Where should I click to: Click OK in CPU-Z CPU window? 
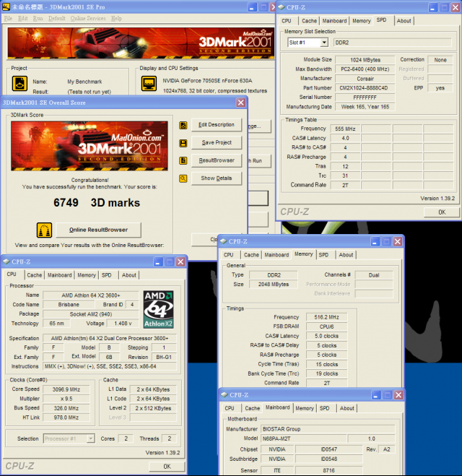(167, 467)
